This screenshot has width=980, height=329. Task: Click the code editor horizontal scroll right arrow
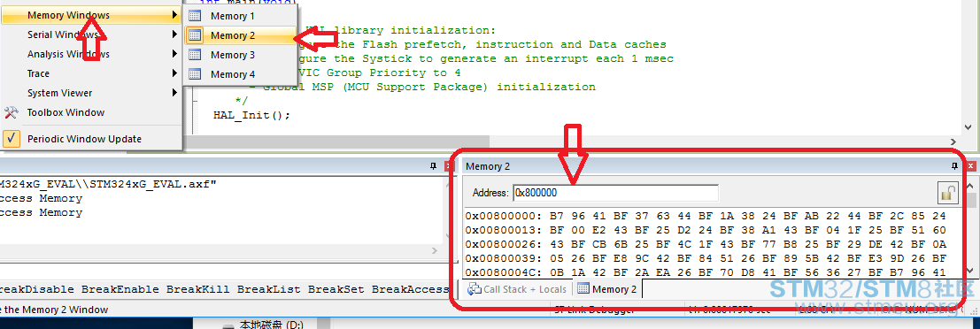pos(953,142)
